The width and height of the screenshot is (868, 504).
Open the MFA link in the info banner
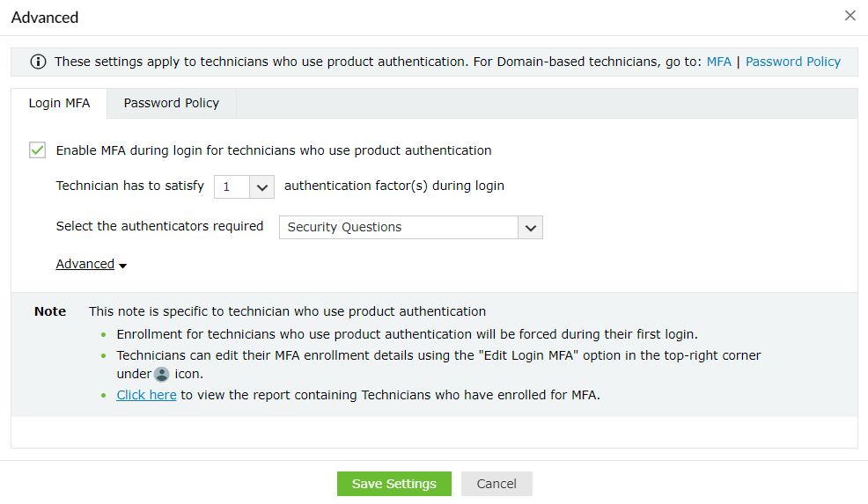(718, 62)
